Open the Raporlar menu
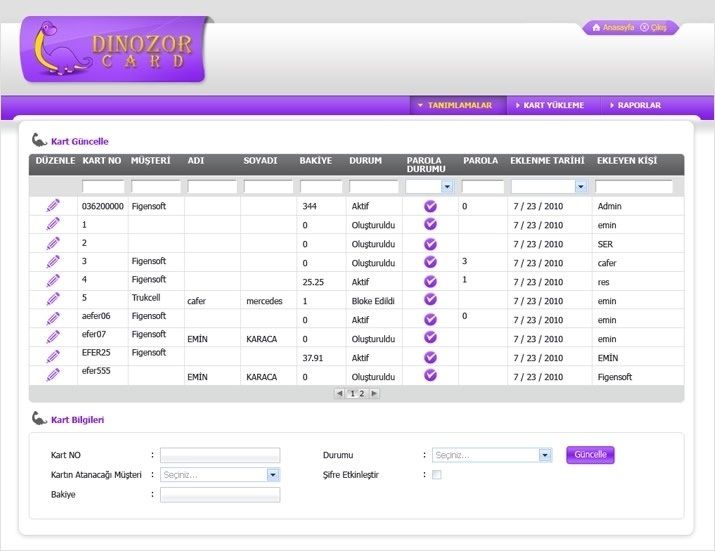715x551 pixels. point(638,105)
